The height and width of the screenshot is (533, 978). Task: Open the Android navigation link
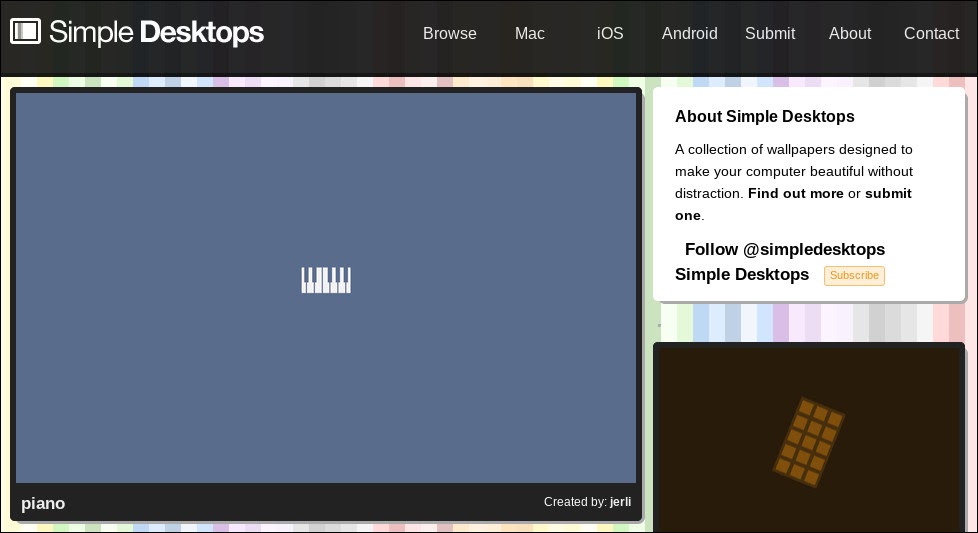(689, 34)
